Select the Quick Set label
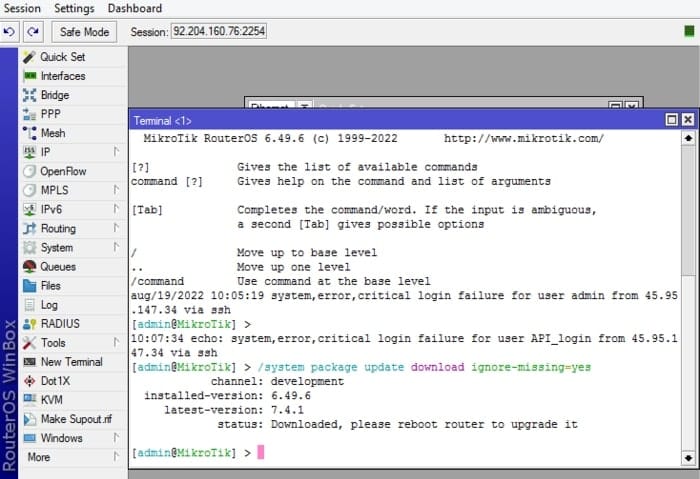The height and width of the screenshot is (479, 700). coord(62,57)
